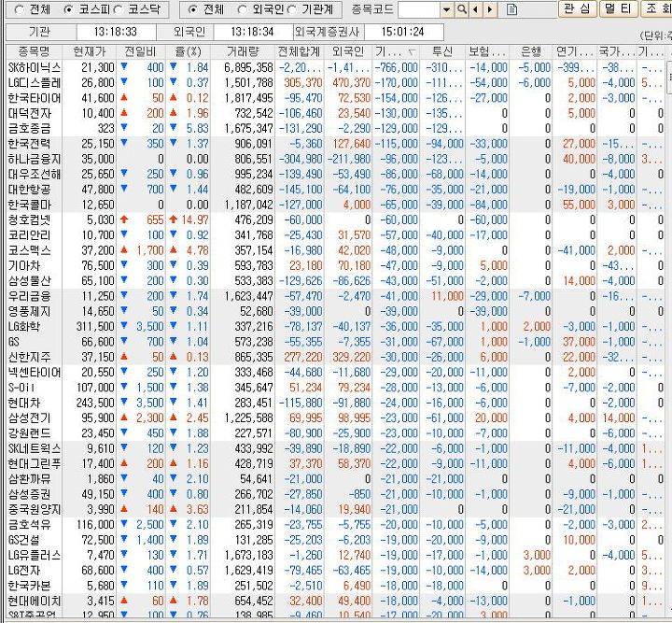Viewport: 672px width, 623px height.
Task: Open the 종목코드 dropdown arrow
Action: (x=447, y=9)
